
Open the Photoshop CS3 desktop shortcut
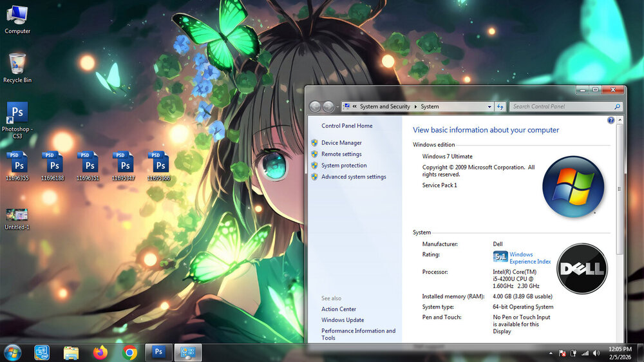[17, 114]
